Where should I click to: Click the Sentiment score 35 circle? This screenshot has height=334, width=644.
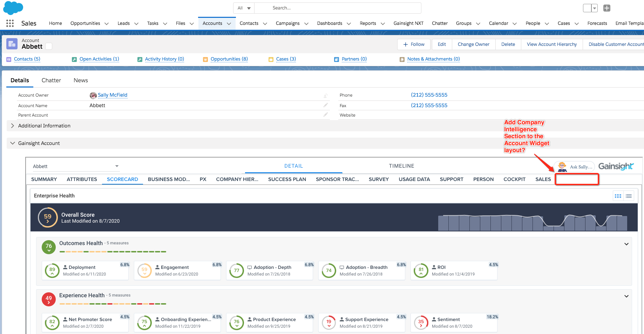[x=421, y=323]
